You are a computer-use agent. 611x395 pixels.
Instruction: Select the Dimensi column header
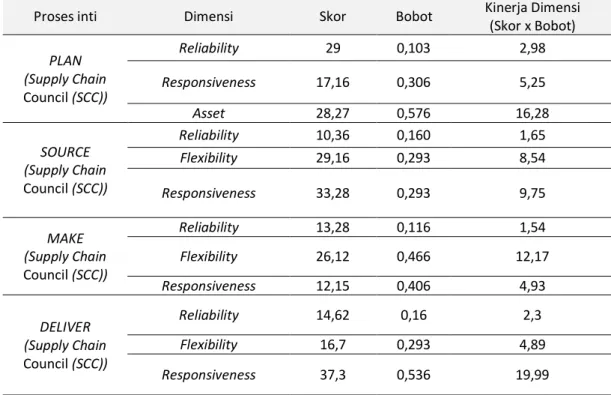click(208, 17)
